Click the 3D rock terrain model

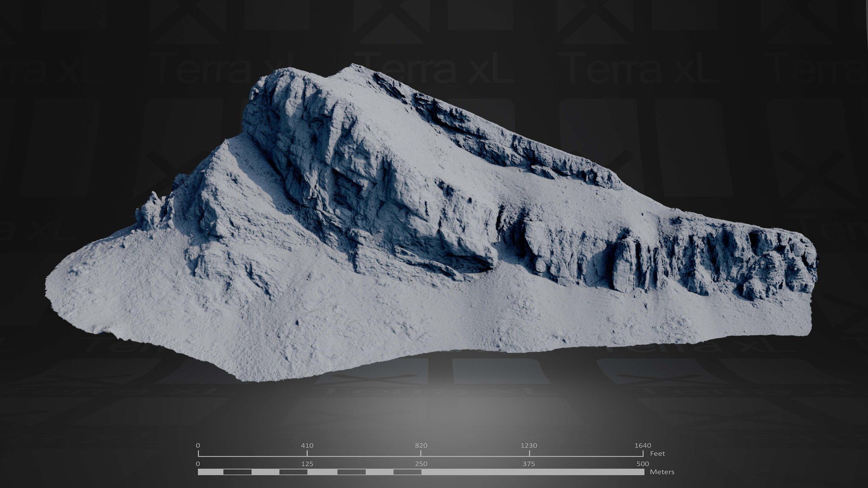pyautogui.click(x=432, y=223)
